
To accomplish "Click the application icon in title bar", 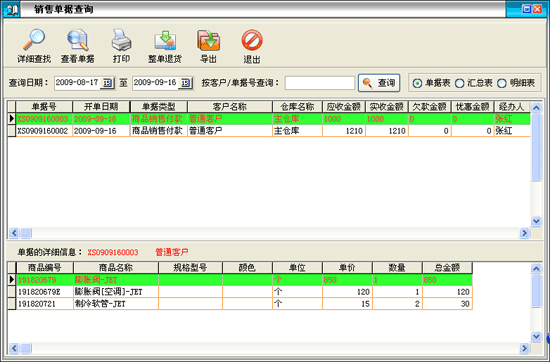I will 11,9.
